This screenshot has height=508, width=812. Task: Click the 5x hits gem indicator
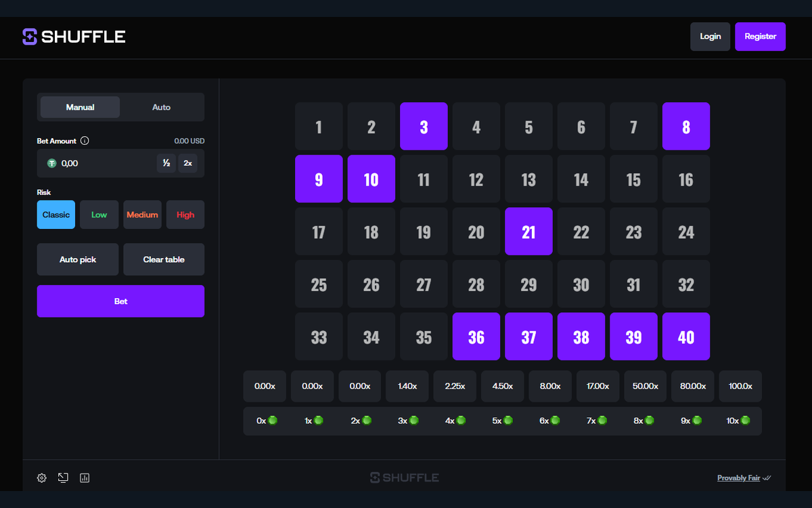point(502,421)
